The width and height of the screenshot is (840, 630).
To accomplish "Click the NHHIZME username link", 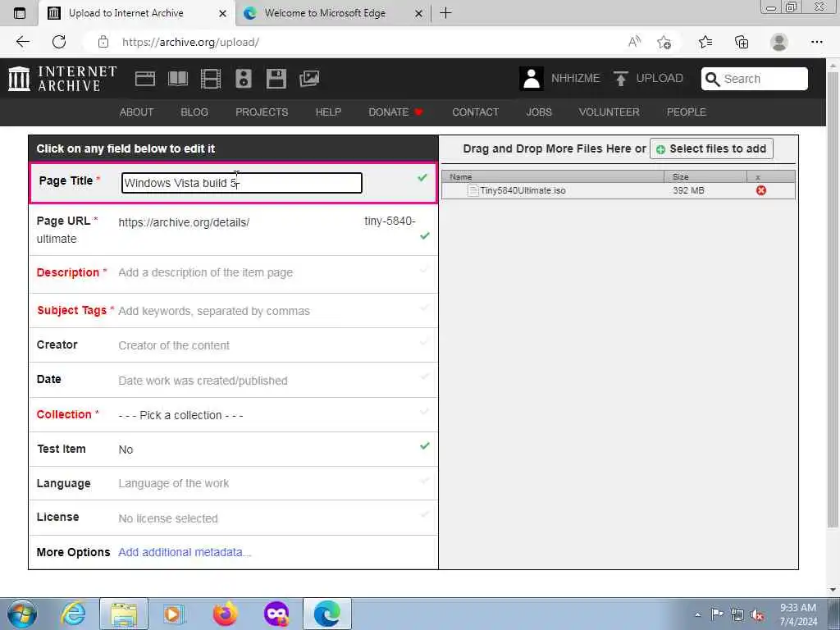I will [x=575, y=78].
